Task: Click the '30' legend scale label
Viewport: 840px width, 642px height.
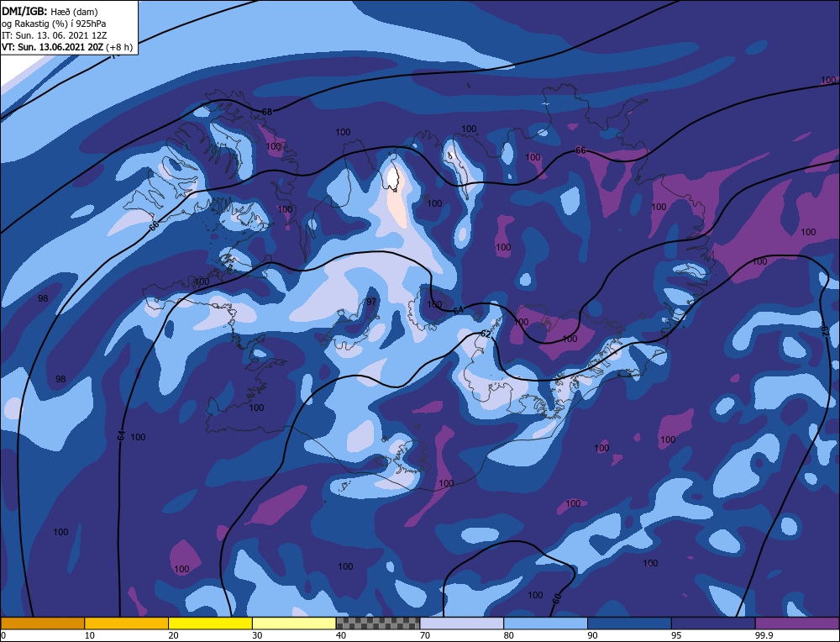Action: click(x=257, y=635)
